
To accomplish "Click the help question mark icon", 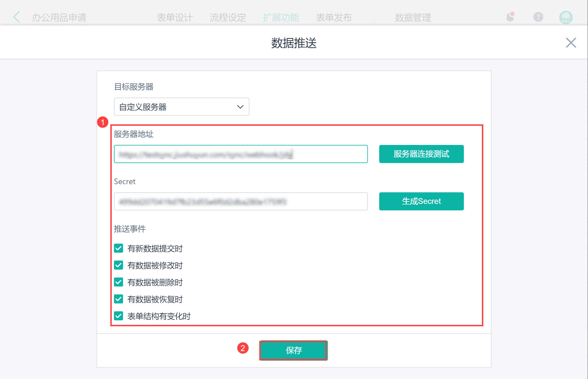I will (538, 17).
